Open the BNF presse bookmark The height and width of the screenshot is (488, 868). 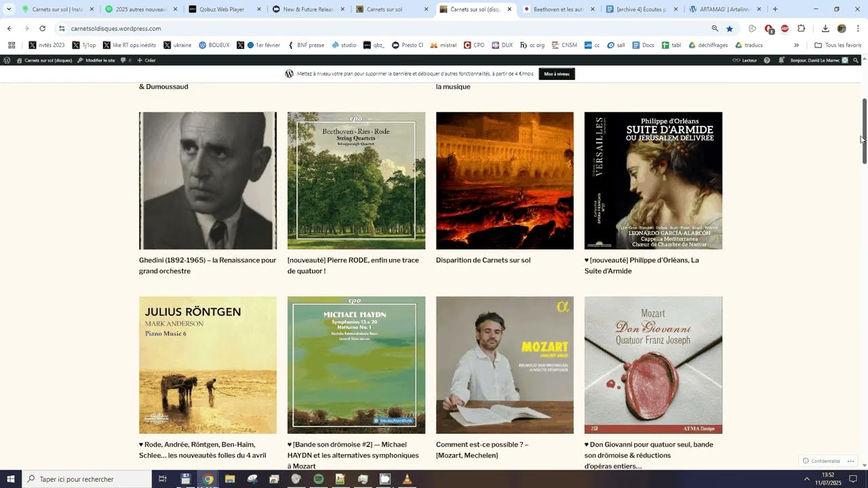coord(306,45)
